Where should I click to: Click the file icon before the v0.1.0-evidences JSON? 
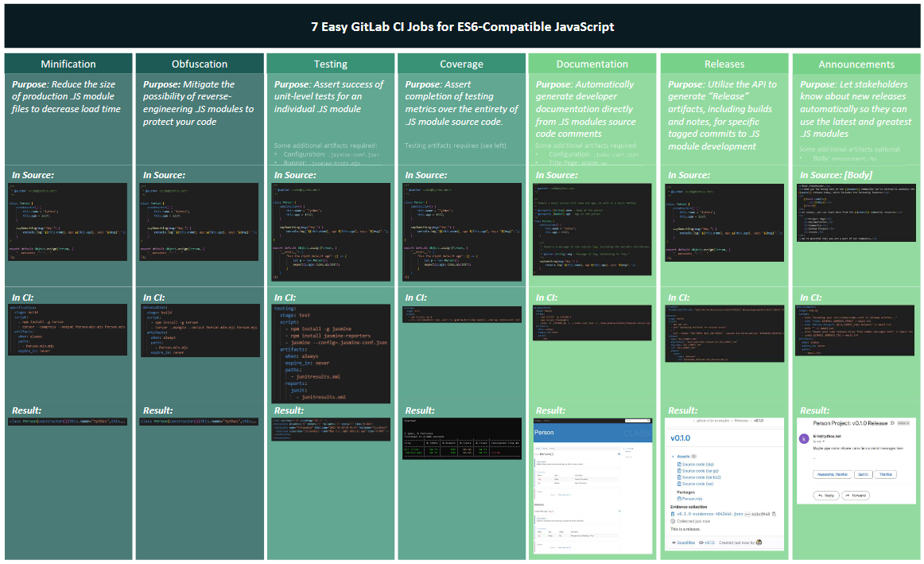point(672,514)
